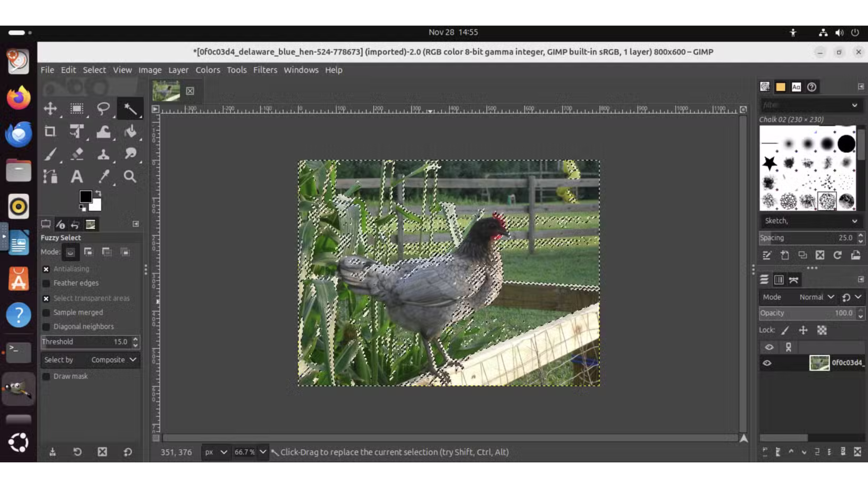Select the Free Select lasso tool
The width and height of the screenshot is (868, 488).
pos(103,108)
